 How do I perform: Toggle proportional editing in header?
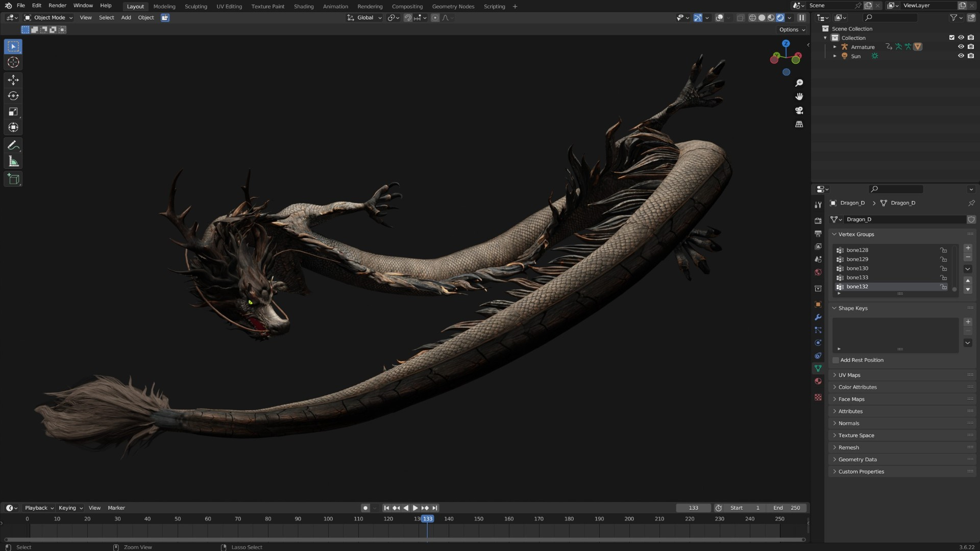[435, 18]
